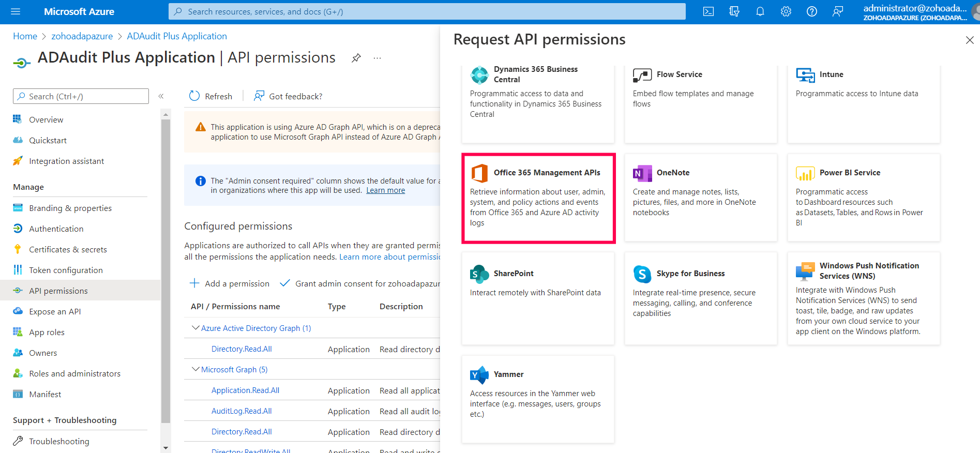Open the portal settings gear
This screenshot has width=980, height=453.
786,11
